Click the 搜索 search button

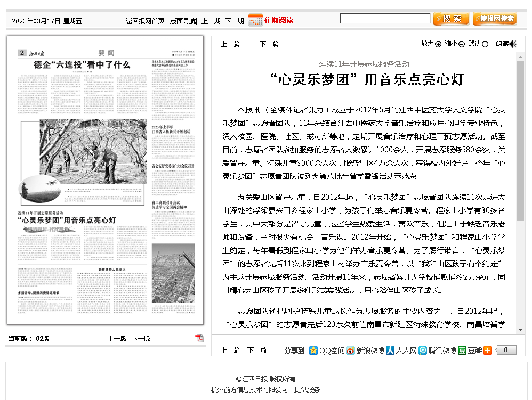click(x=452, y=19)
